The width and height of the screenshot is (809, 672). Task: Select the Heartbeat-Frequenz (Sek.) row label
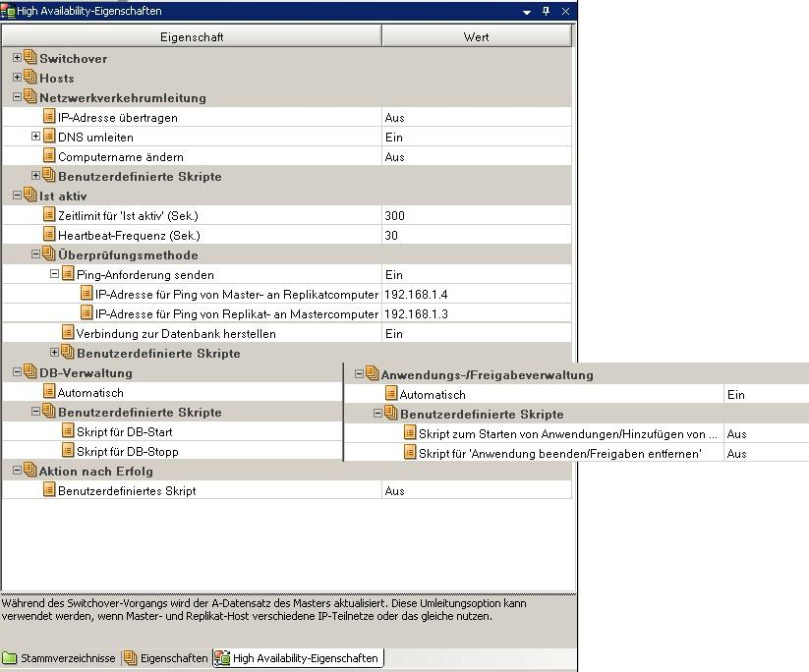point(129,235)
